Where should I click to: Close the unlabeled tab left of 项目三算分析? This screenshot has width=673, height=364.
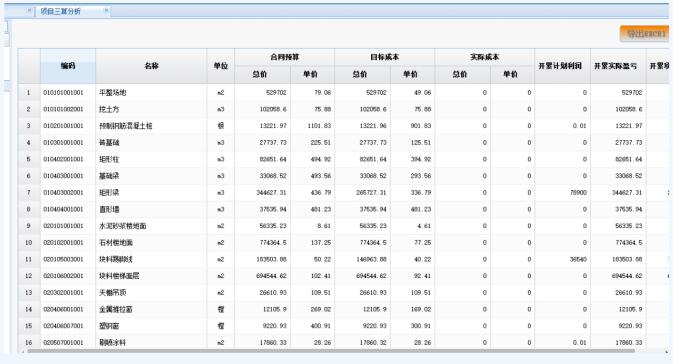pyautogui.click(x=29, y=10)
